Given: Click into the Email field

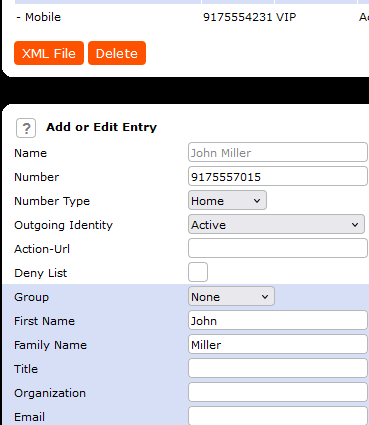Looking at the screenshot, I should tap(278, 416).
